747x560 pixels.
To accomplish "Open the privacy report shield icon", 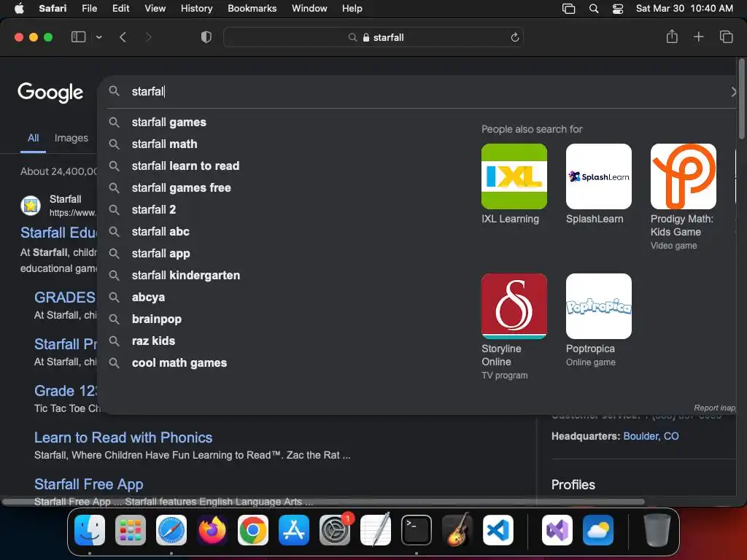I will click(206, 37).
